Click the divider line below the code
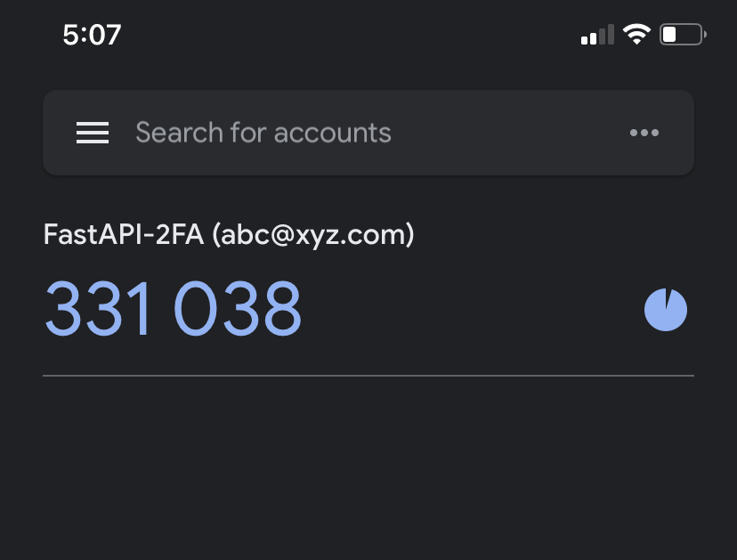 tap(368, 376)
